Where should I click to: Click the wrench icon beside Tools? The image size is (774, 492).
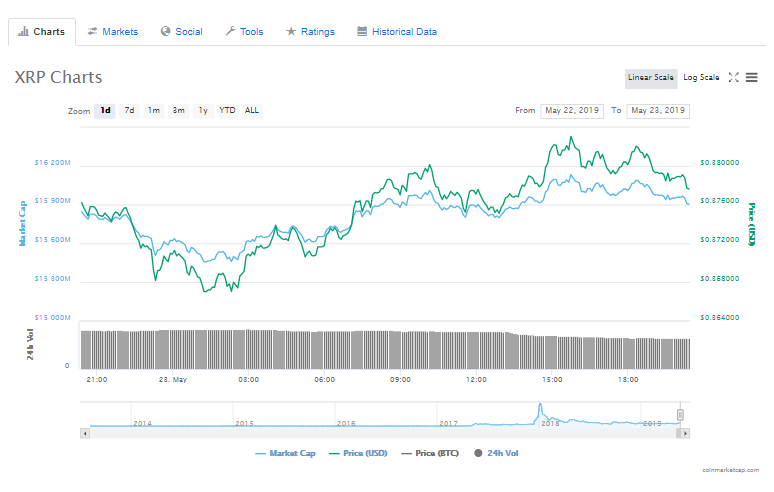pyautogui.click(x=230, y=32)
